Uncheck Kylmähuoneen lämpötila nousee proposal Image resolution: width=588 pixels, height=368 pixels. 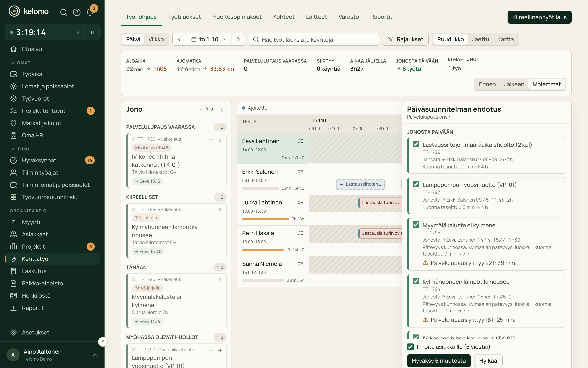[x=416, y=281]
